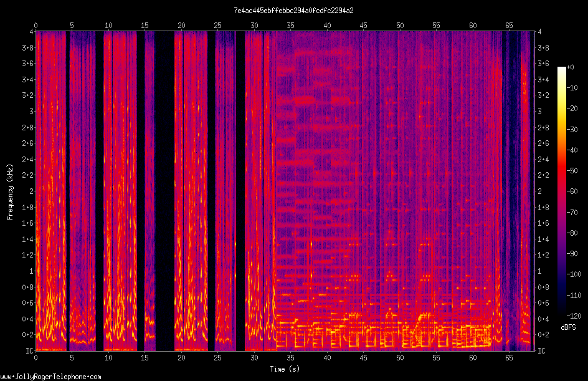Click the dBFS colorbar legend label
The height and width of the screenshot is (381, 588).
click(x=568, y=327)
